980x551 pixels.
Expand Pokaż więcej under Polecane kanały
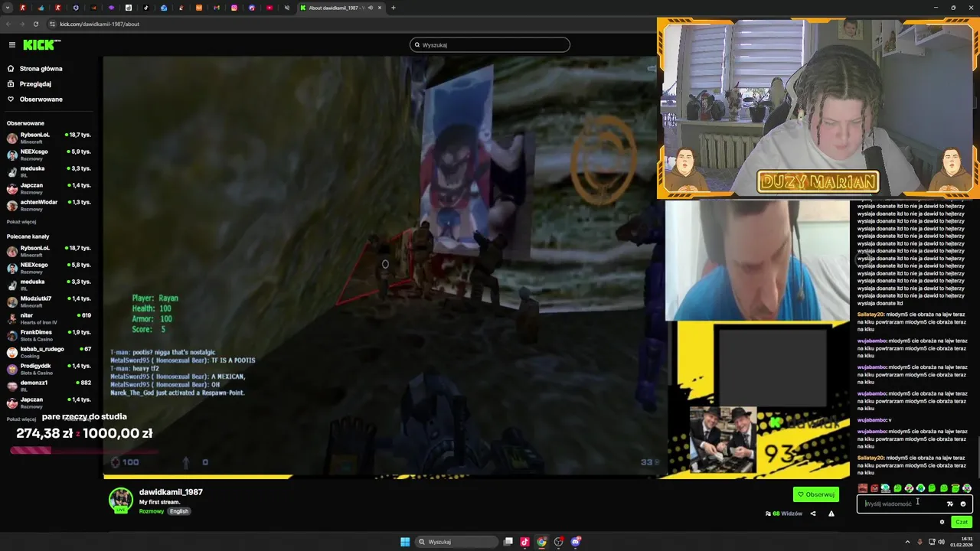coord(21,419)
